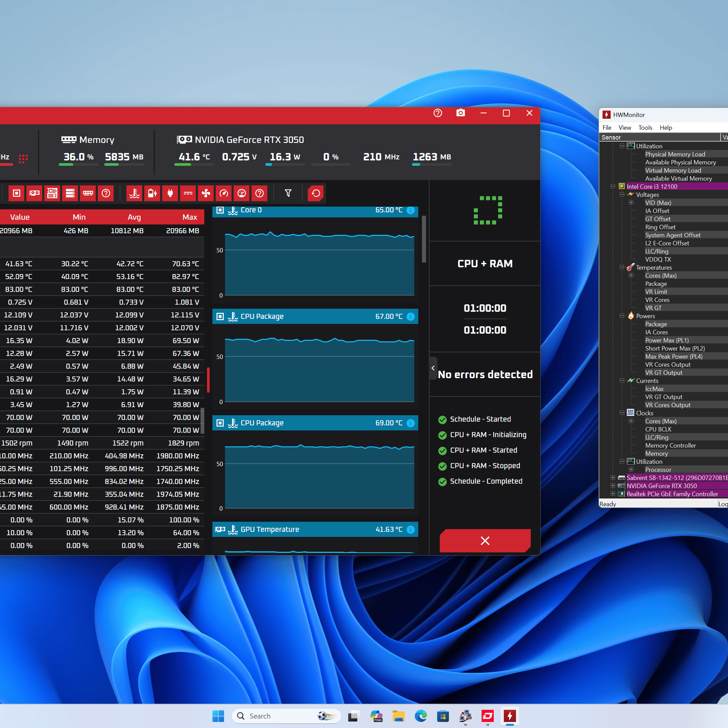Expand the Sabrent SB-1342-512 drive node
This screenshot has width=728, height=728.
[613, 478]
